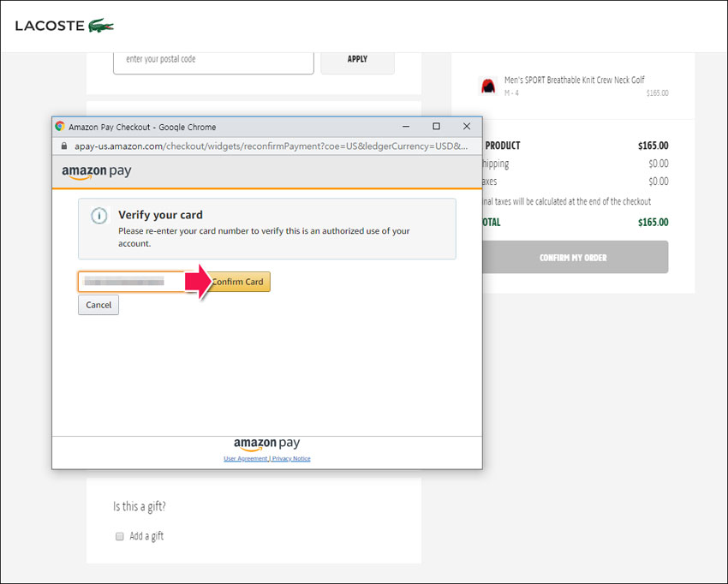The image size is (728, 584).
Task: Click the total amount $165.00 in green
Action: coord(653,223)
